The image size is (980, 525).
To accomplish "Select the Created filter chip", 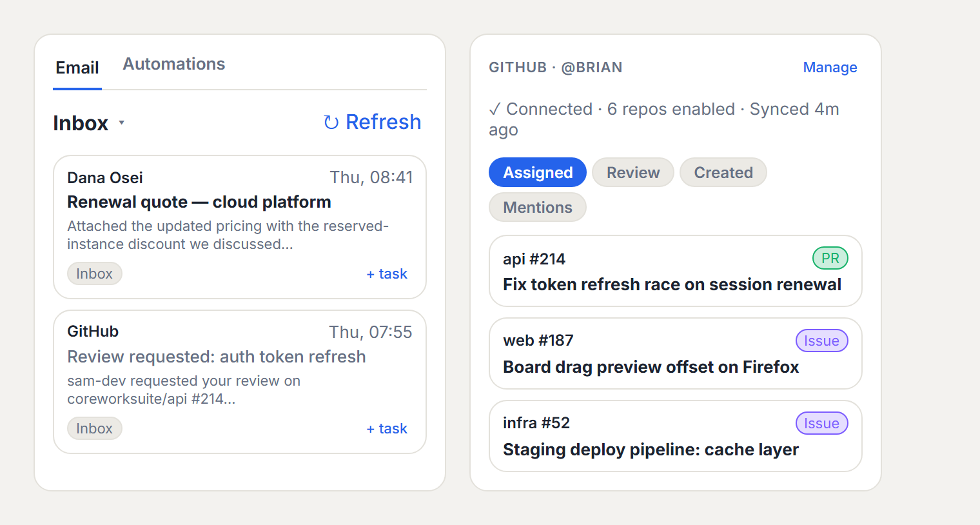I will point(723,172).
